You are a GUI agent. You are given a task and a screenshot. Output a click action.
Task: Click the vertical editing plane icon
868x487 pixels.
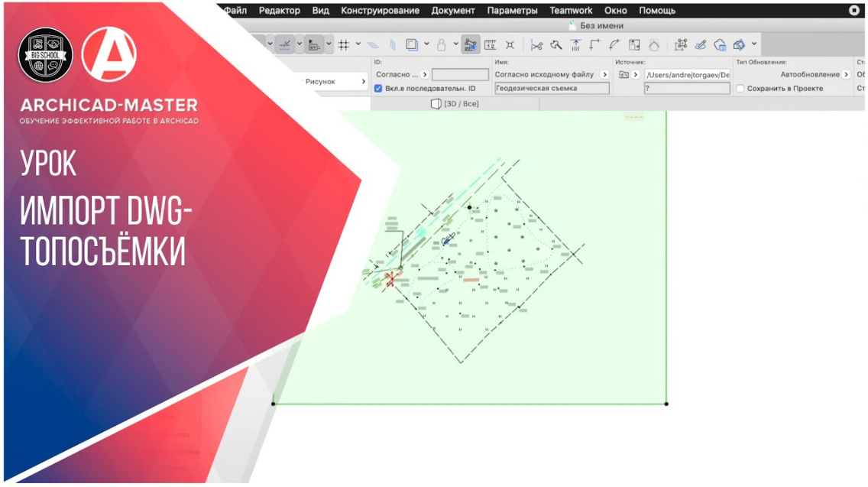click(393, 44)
